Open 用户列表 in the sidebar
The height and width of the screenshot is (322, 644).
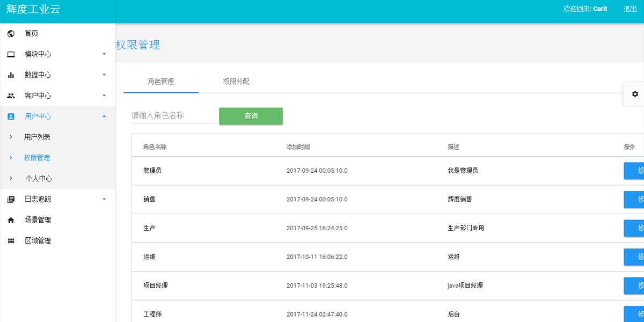click(x=37, y=137)
